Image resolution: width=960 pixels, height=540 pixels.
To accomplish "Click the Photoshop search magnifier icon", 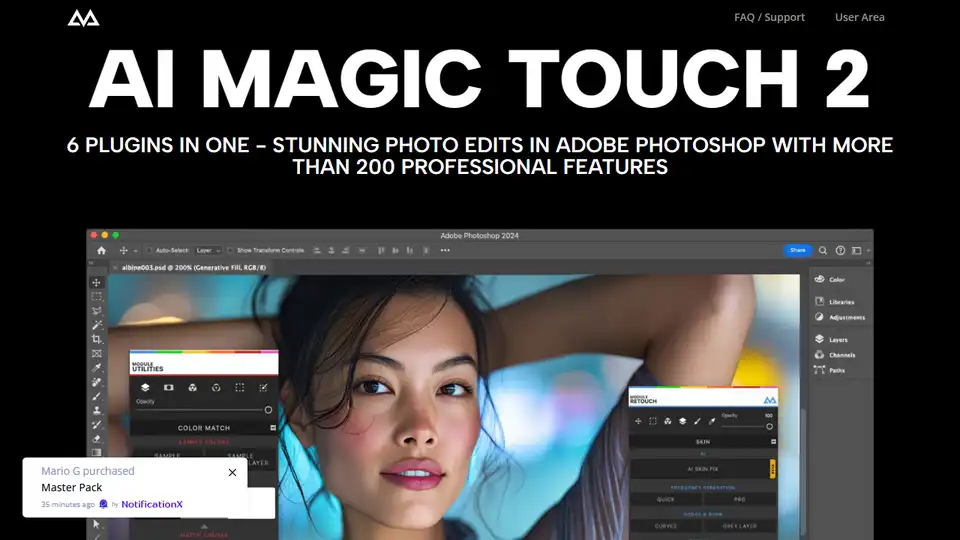I will click(823, 250).
